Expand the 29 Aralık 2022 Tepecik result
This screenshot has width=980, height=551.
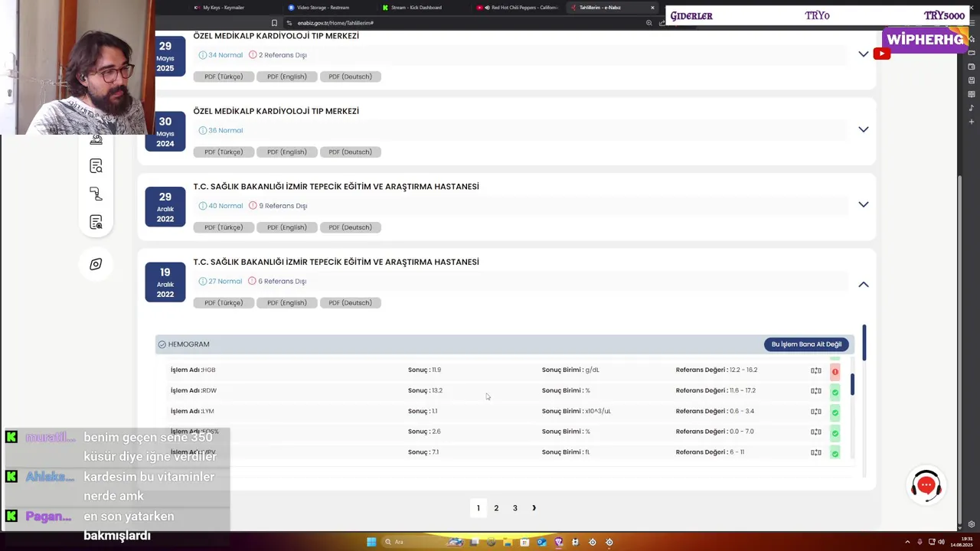(x=864, y=204)
